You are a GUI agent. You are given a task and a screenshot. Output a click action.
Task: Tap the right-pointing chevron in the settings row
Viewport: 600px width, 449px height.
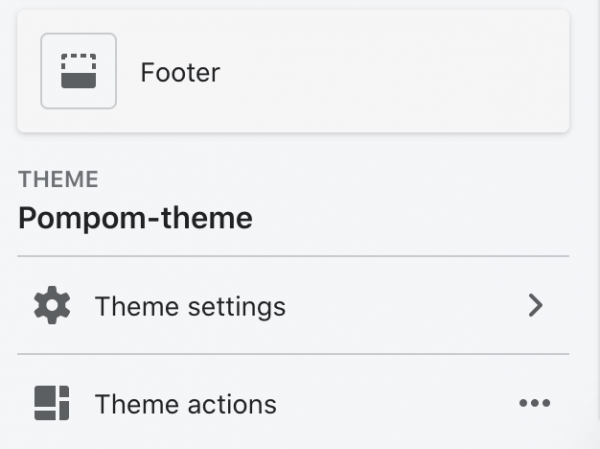click(535, 305)
